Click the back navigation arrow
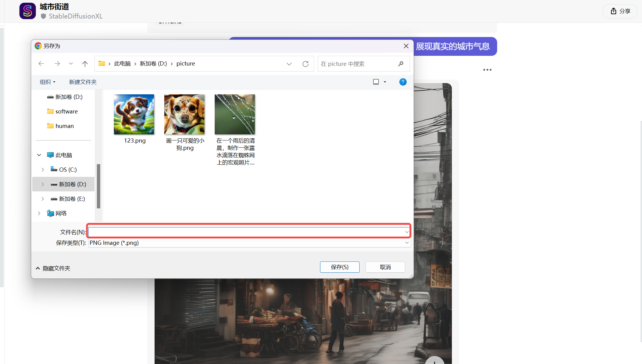The width and height of the screenshot is (642, 364). 41,64
